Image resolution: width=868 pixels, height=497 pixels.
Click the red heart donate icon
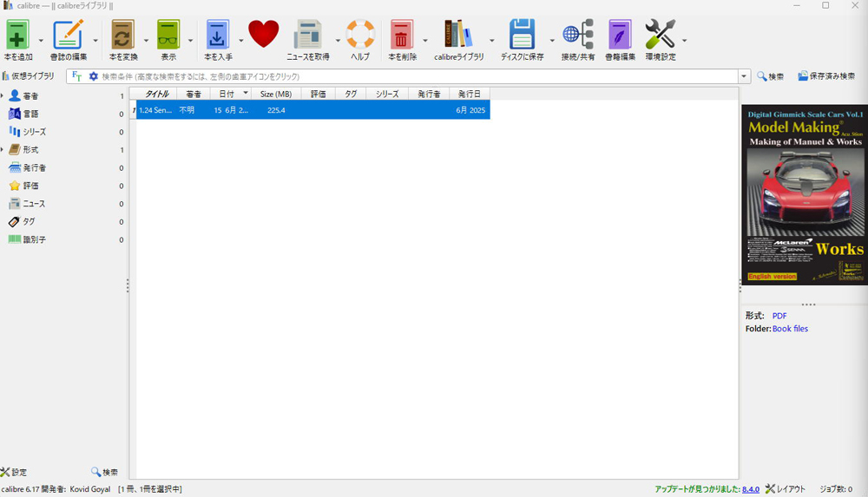tap(264, 35)
